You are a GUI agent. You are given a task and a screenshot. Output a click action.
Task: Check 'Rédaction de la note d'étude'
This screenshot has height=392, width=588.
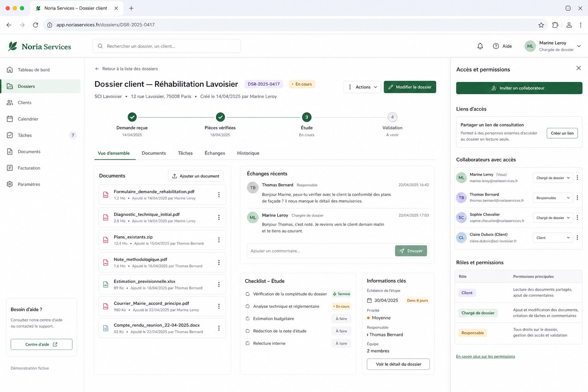pyautogui.click(x=248, y=331)
